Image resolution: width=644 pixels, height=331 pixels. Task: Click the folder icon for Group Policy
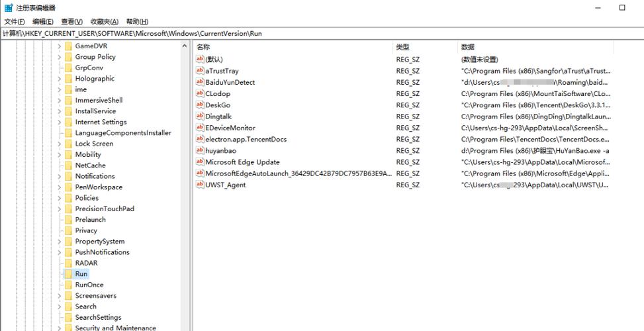tap(68, 57)
